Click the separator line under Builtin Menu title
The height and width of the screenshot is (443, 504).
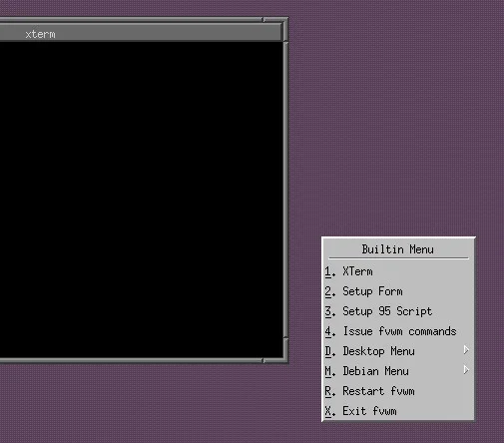(398, 258)
